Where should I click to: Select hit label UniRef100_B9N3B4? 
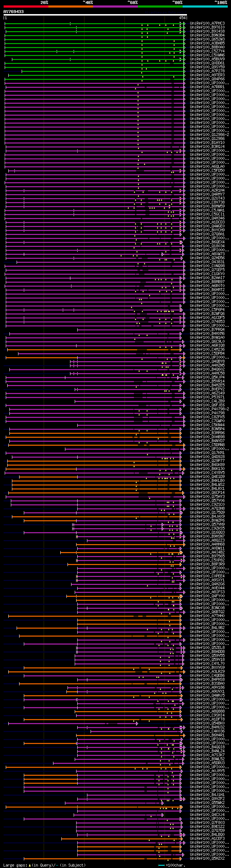point(207,35)
